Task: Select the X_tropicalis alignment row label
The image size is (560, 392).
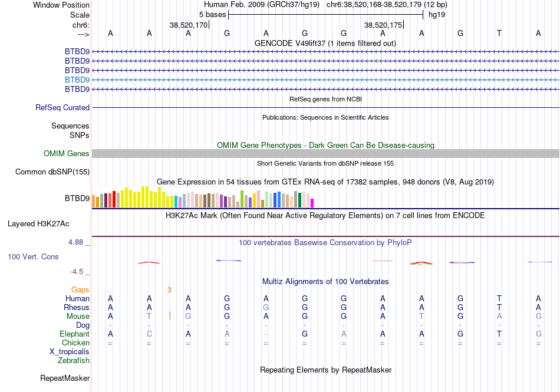Action: (x=70, y=352)
